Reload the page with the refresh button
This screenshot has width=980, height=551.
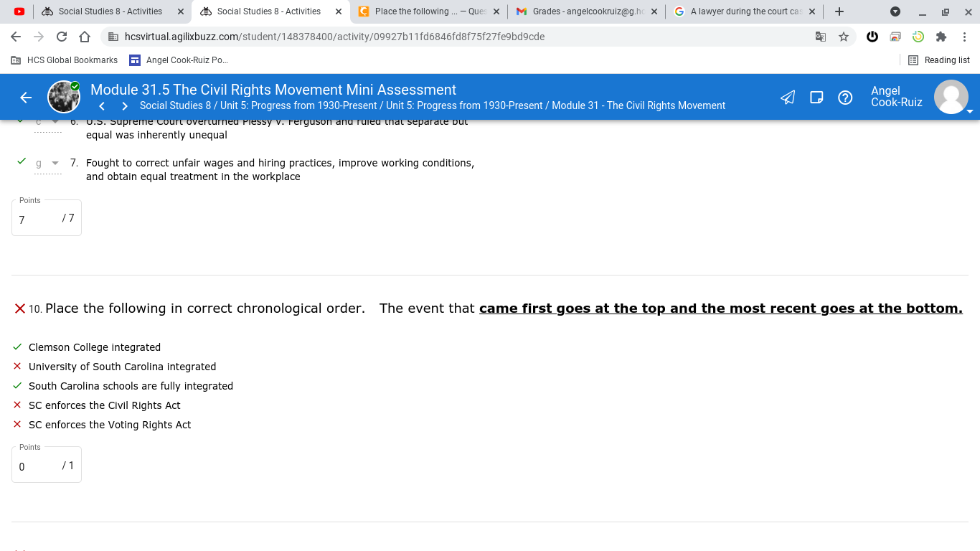click(62, 37)
